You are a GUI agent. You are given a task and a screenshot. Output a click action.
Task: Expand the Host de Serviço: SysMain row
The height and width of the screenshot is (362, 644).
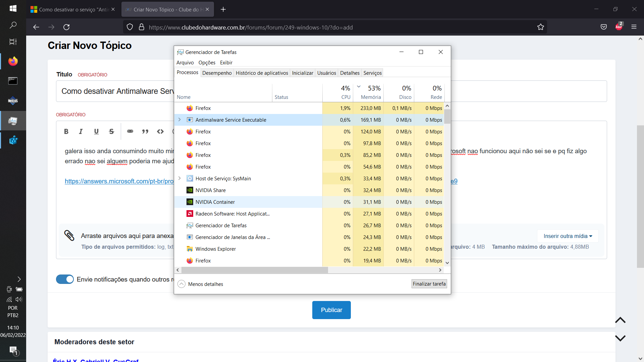pyautogui.click(x=179, y=178)
